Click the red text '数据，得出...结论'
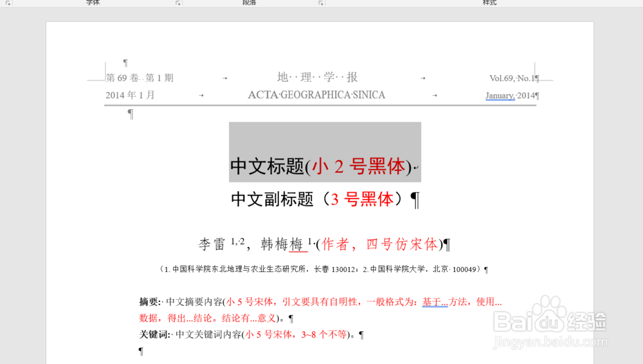 176,318
